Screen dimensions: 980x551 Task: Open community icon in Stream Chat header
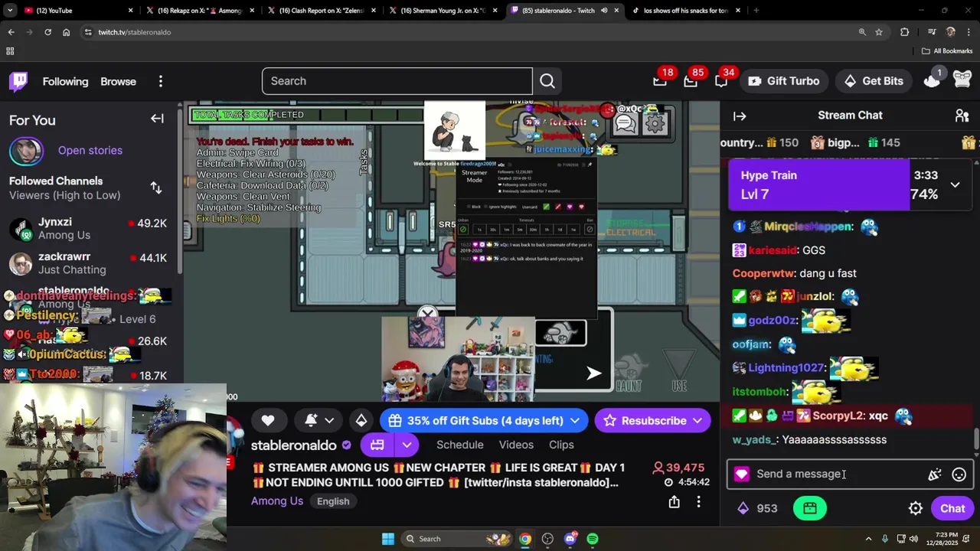coord(962,116)
